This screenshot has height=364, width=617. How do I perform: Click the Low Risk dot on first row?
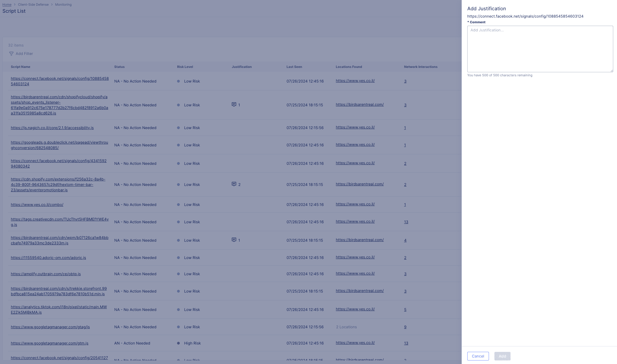(178, 81)
